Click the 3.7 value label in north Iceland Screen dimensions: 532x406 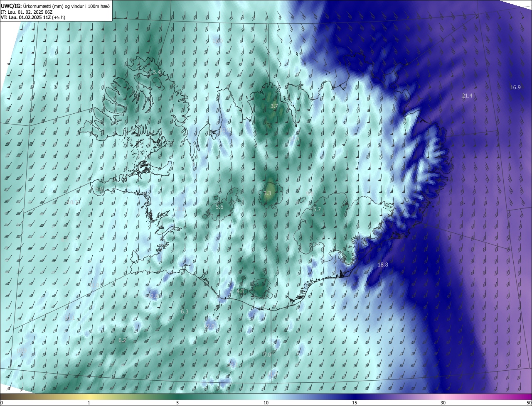274,106
